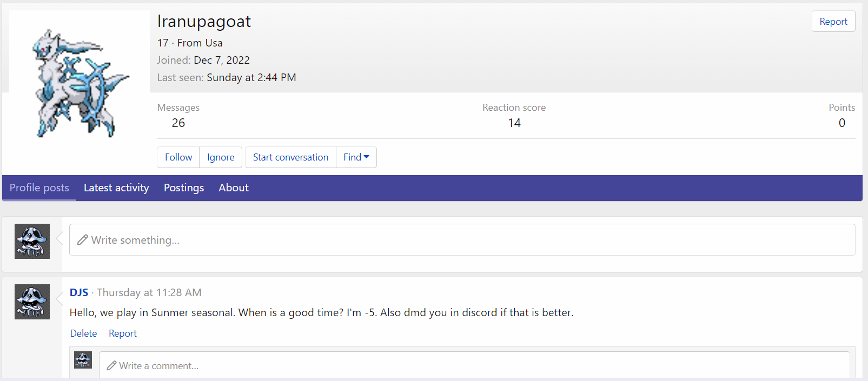Viewport: 868px width, 381px height.
Task: Click the Messages count 26
Action: [178, 123]
